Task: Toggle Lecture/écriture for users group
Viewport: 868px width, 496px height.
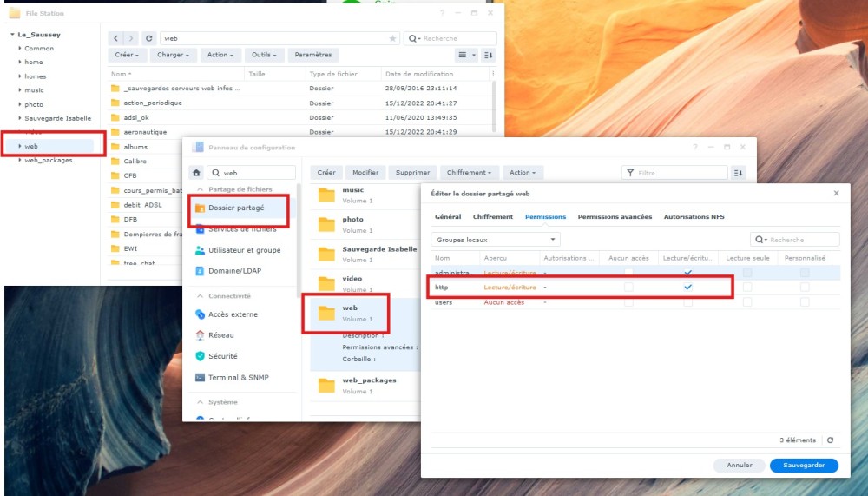Action: click(x=687, y=302)
